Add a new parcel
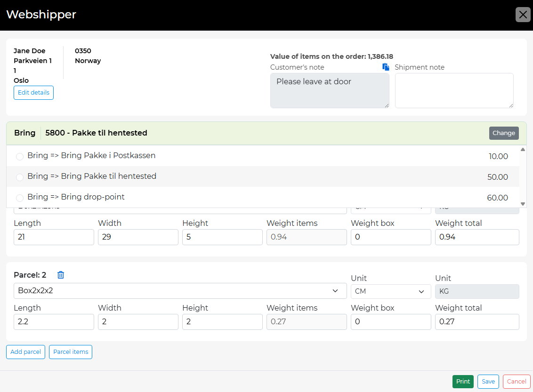Screen dimensions: 533x392 click(25, 352)
